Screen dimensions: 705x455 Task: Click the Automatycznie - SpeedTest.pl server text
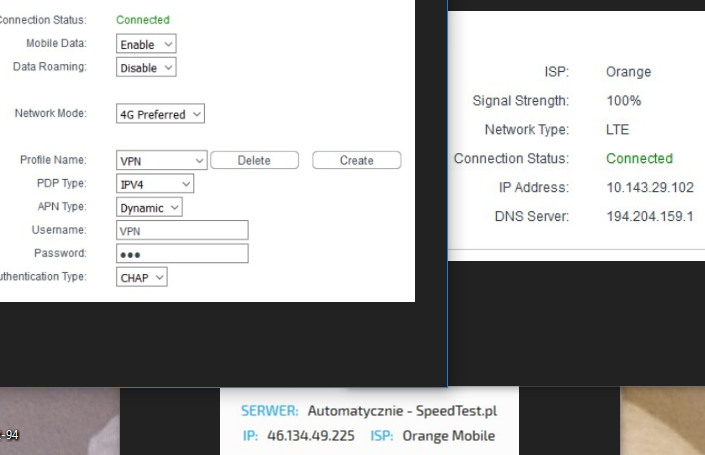click(402, 411)
